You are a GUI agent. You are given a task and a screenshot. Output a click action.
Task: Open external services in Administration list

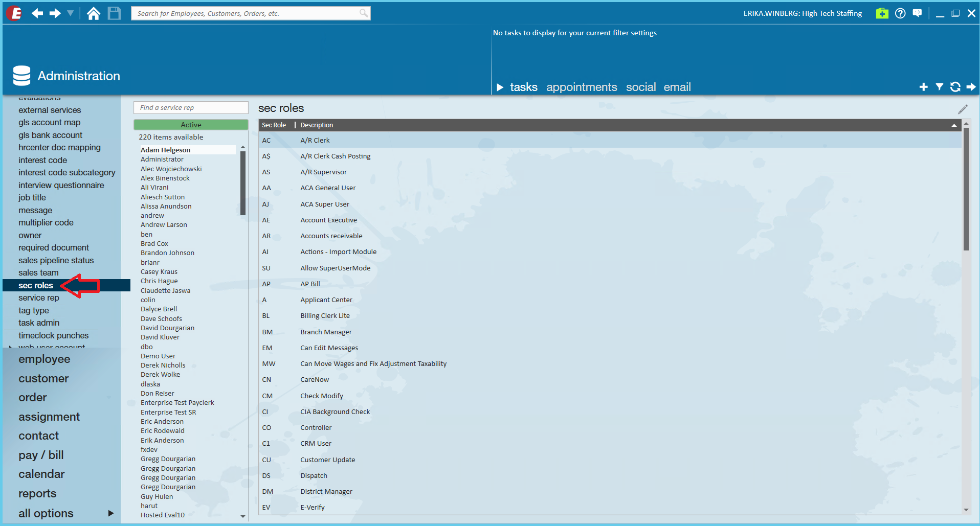[x=50, y=110]
